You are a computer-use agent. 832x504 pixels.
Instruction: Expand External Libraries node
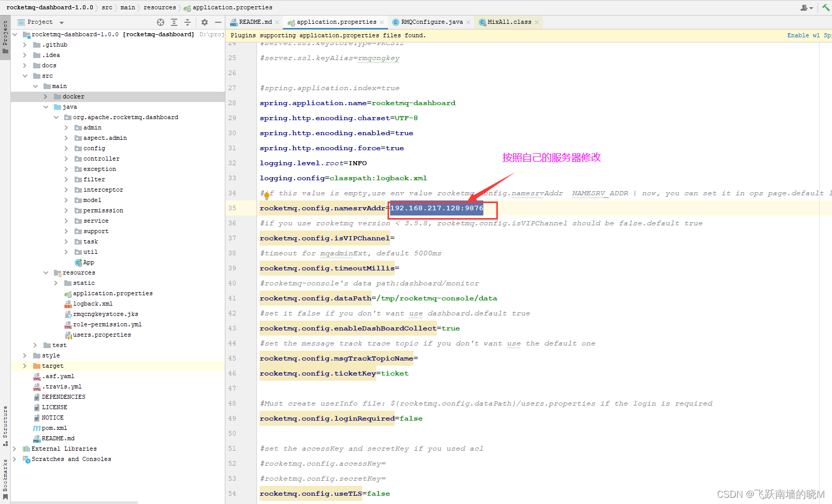tap(15, 449)
